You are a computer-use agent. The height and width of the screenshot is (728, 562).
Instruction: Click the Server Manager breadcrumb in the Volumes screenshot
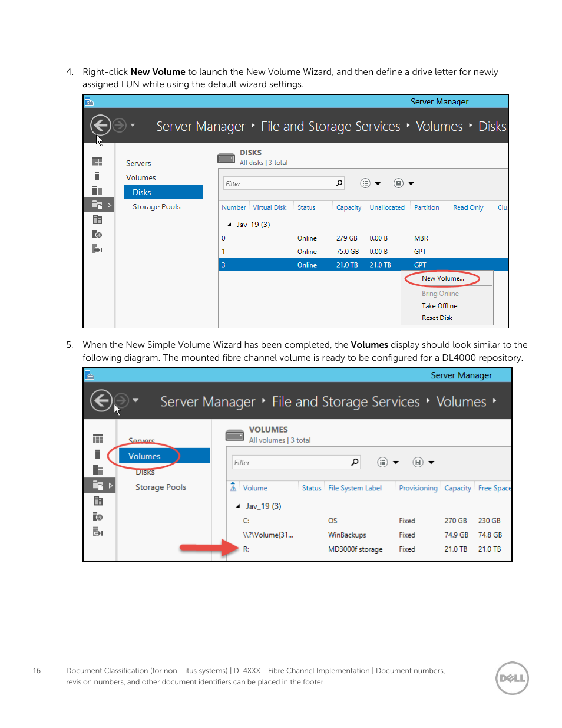point(208,401)
